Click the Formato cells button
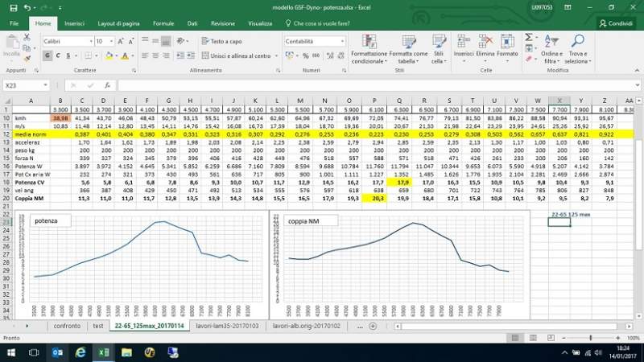 pyautogui.click(x=507, y=49)
